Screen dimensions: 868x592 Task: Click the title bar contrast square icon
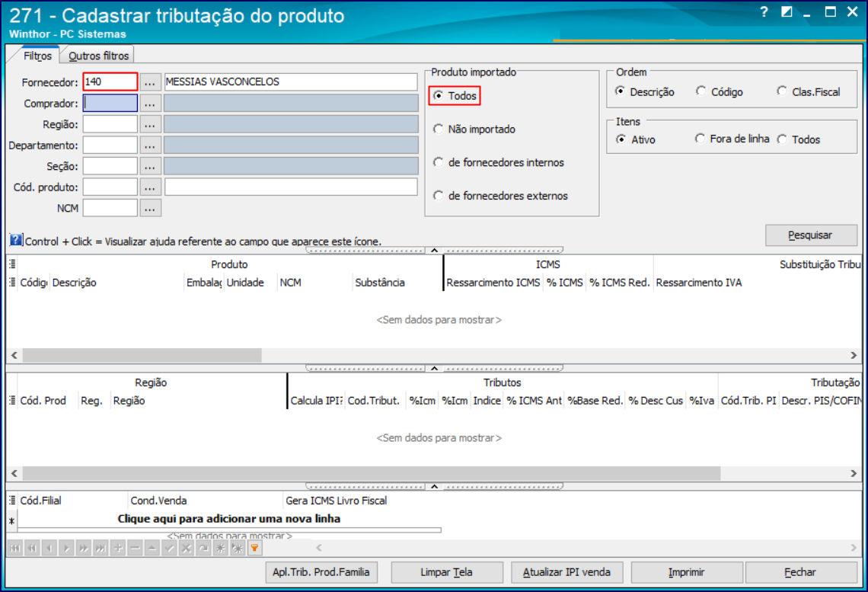(x=786, y=11)
